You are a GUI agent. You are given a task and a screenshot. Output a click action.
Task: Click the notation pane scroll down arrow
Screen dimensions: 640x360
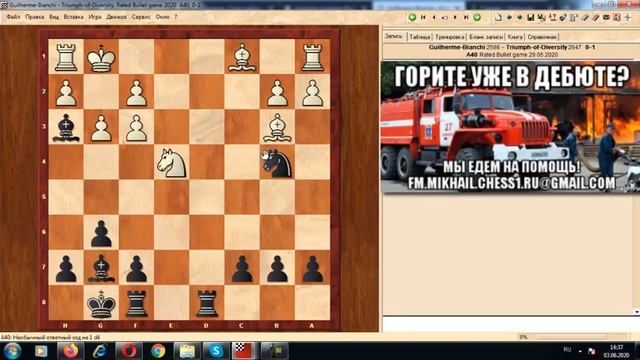637,312
